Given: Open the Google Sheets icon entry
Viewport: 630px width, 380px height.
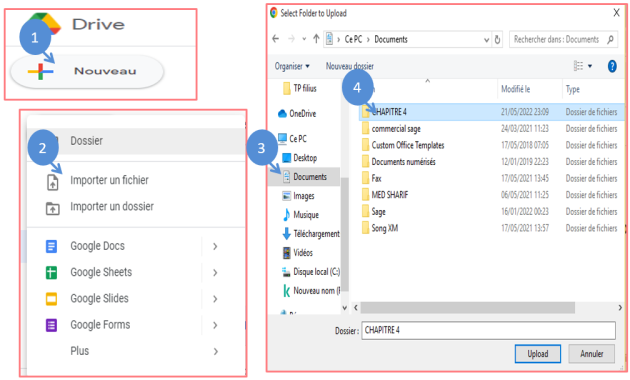Looking at the screenshot, I should [51, 273].
